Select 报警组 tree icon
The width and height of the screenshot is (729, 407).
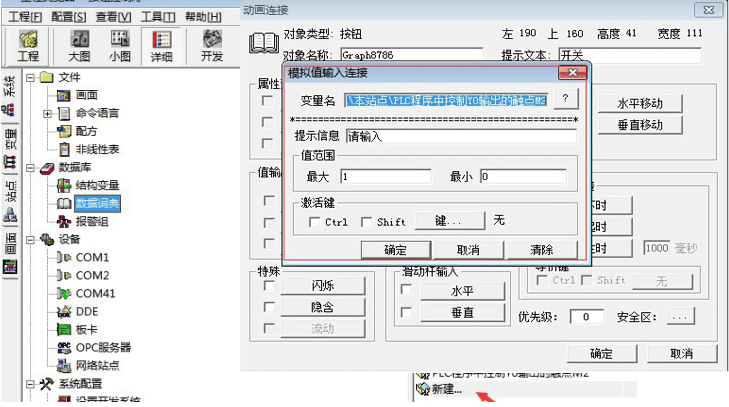pyautogui.click(x=64, y=221)
